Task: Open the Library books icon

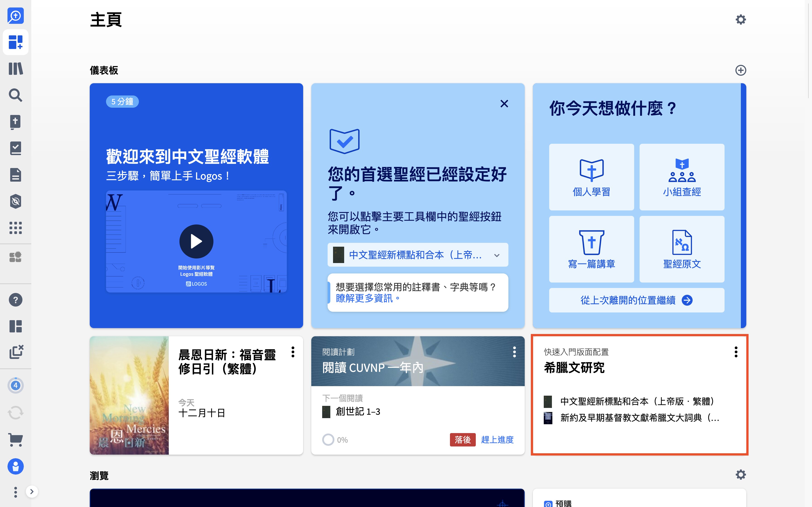Action: click(15, 69)
